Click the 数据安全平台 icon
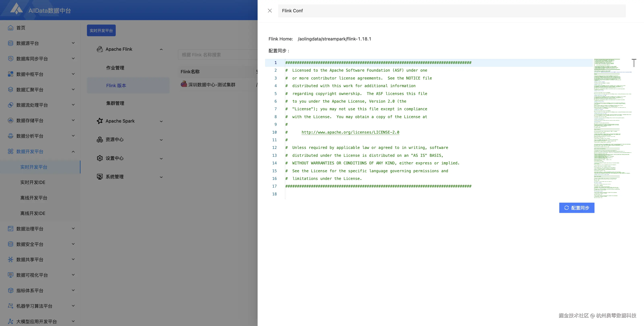 [10, 244]
